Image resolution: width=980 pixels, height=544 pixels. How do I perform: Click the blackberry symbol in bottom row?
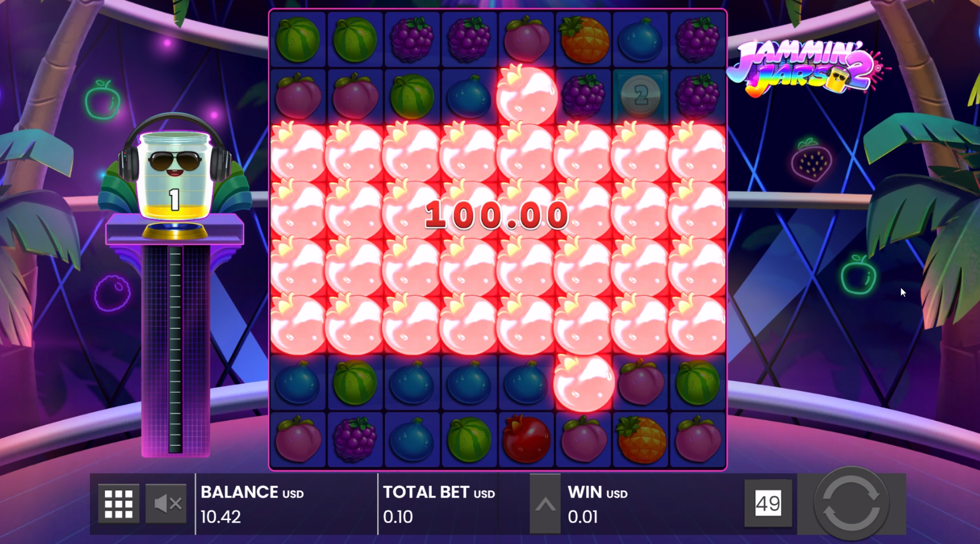coord(355,440)
